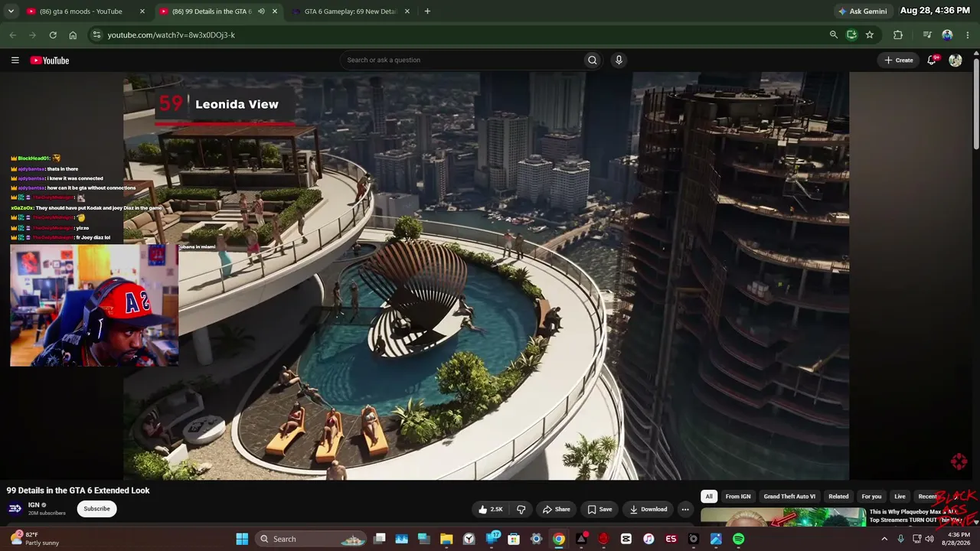Open the IGN channel avatar
This screenshot has width=980, height=551.
(15, 508)
